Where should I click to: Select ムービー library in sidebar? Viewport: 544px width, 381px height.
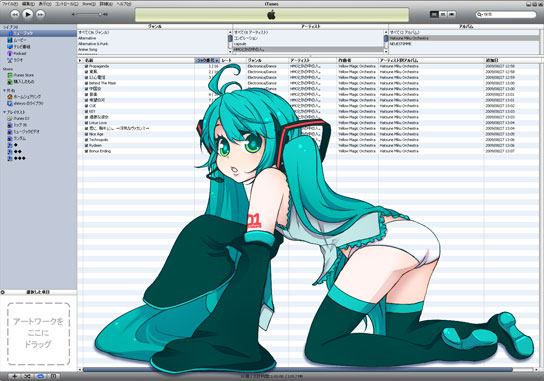[38, 40]
